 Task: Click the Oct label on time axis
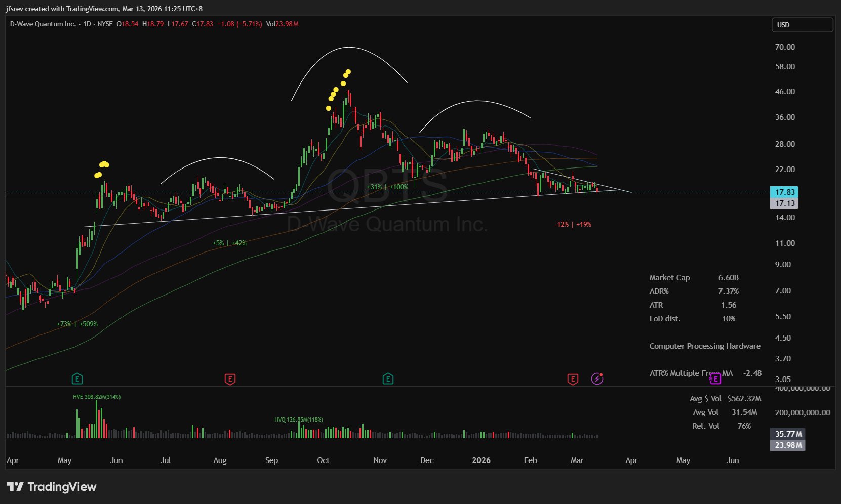coord(323,460)
